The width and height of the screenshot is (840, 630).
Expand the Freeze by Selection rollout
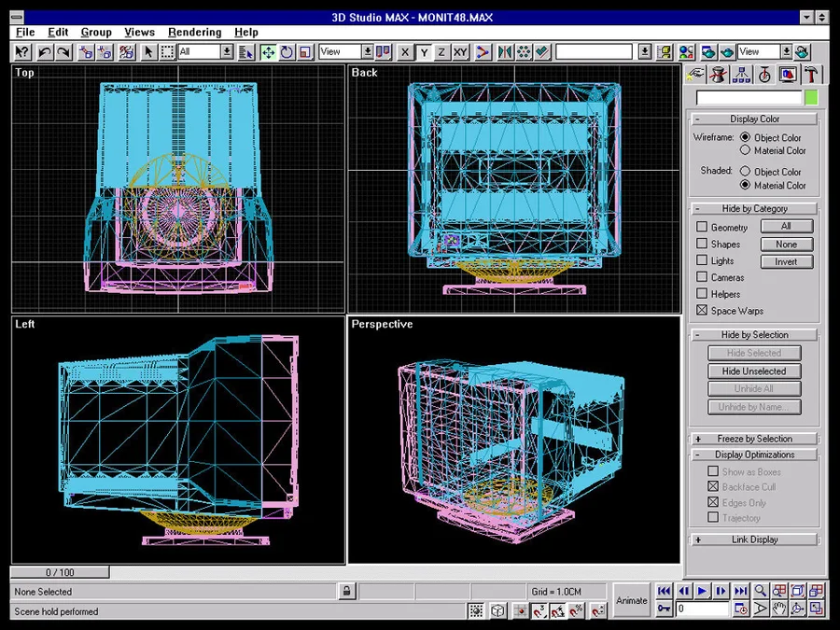coord(755,439)
